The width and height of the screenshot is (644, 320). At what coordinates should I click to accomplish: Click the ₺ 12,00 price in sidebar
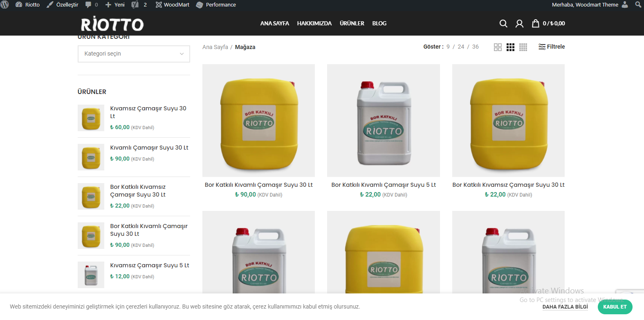[120, 276]
